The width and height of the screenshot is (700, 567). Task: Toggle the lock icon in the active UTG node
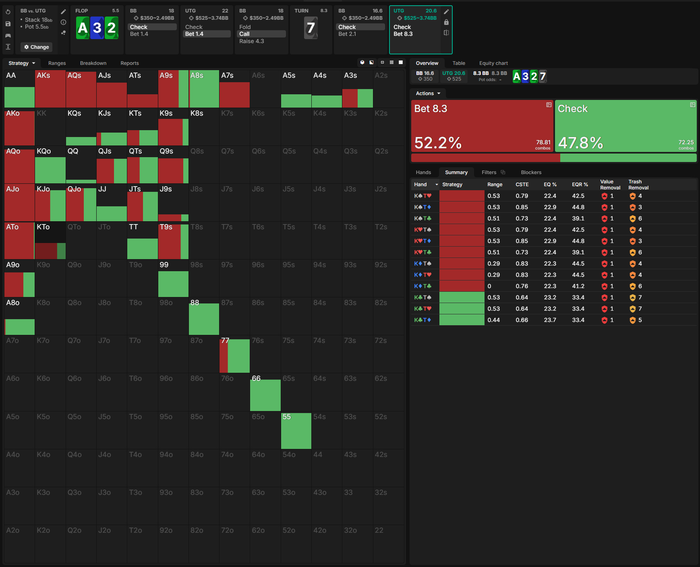point(446,22)
